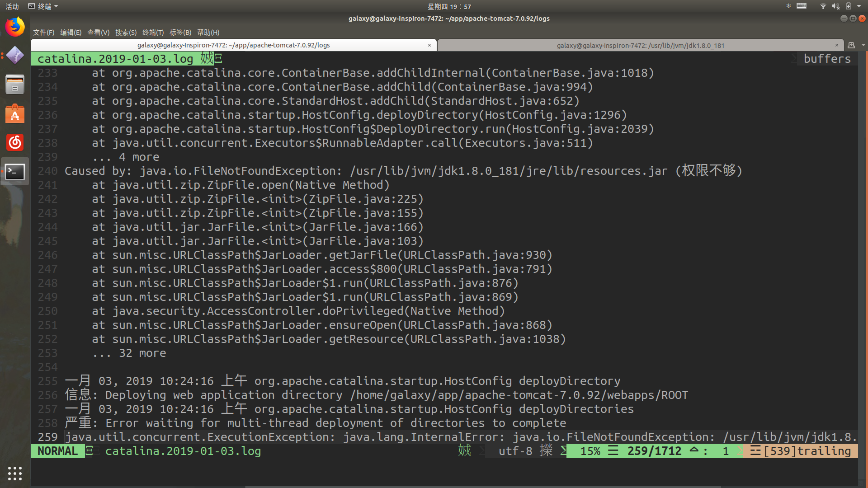Click the Terminal icon in dock
The width and height of the screenshot is (868, 488).
pyautogui.click(x=15, y=172)
